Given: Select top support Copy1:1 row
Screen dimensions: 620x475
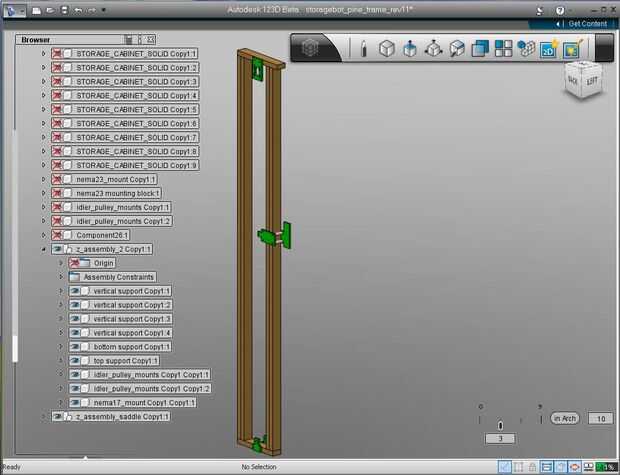Looking at the screenshot, I should click(114, 361).
